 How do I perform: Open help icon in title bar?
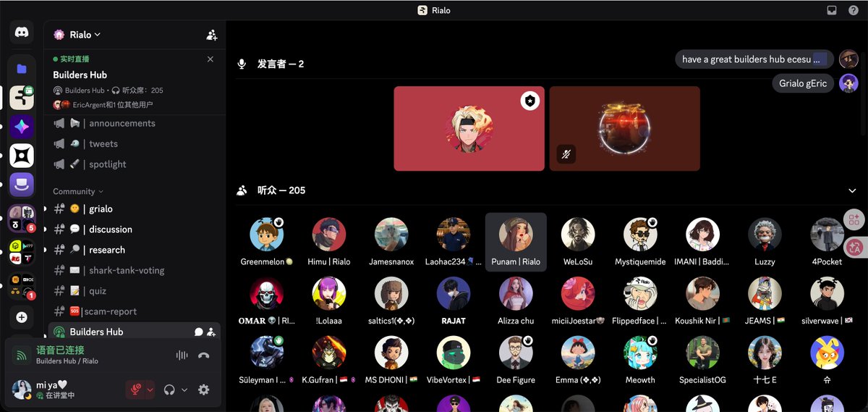point(854,10)
